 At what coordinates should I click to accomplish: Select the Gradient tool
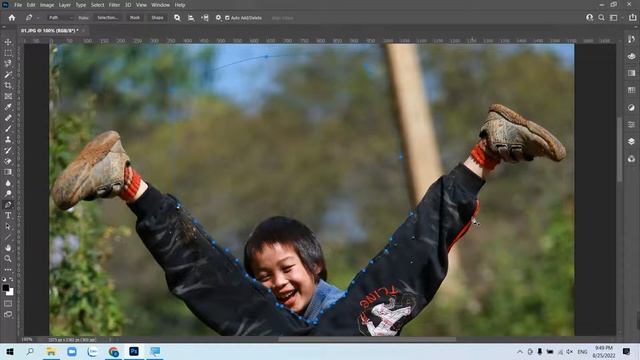(8, 172)
